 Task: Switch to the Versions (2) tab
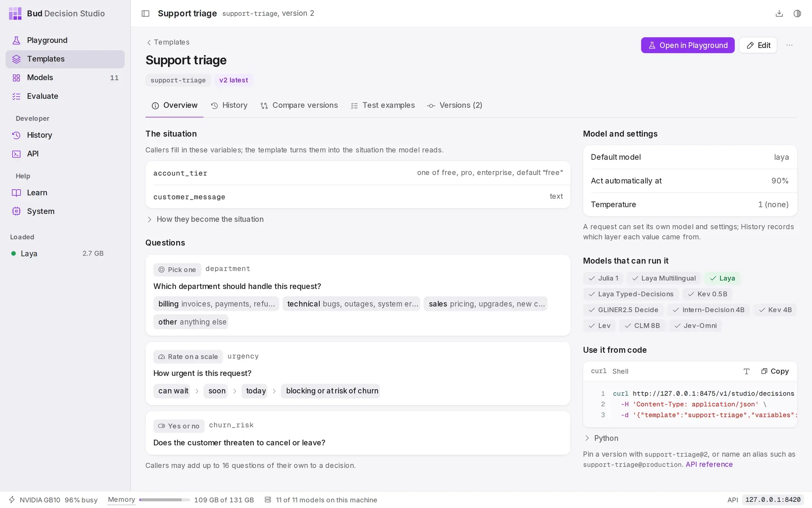(455, 106)
